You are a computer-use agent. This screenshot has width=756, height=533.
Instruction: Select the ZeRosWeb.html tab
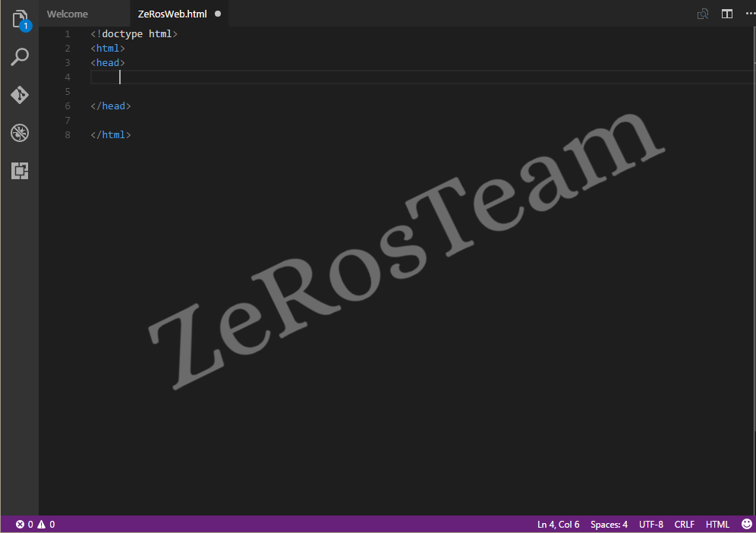tap(172, 14)
